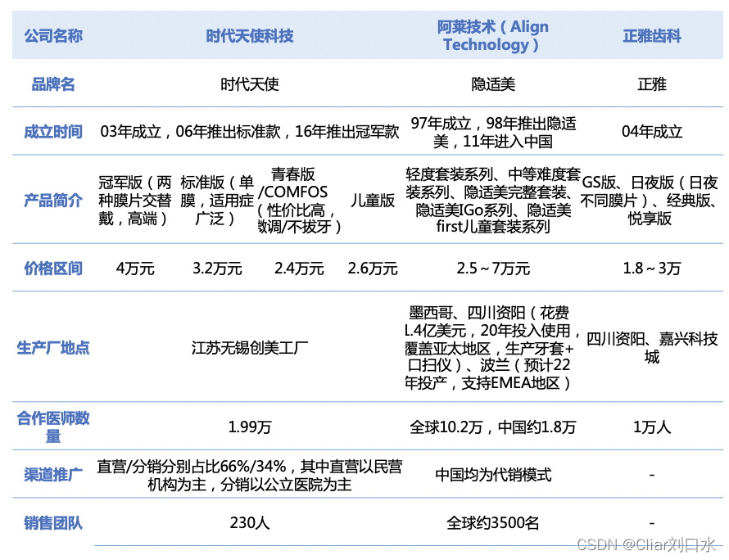Select the cell starting 97年成立，98年推出隐适美

coord(493,132)
